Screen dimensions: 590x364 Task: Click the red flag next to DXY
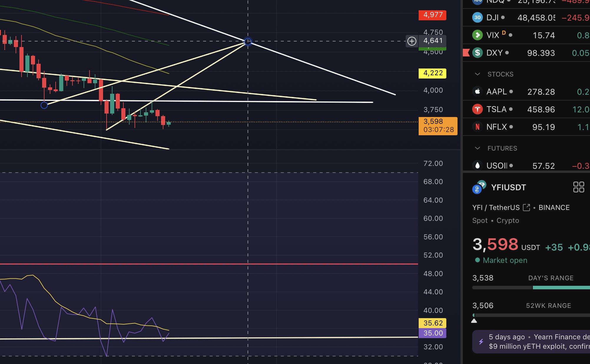[x=466, y=53]
